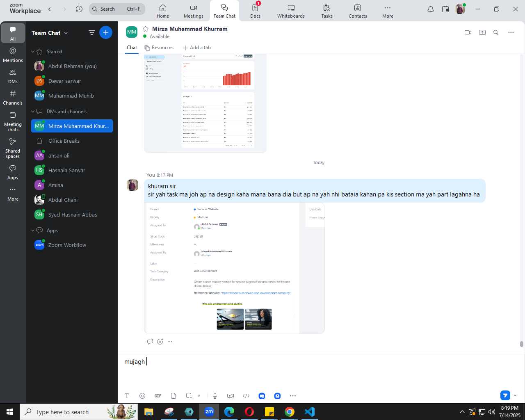Select All in the left sidebar

click(x=13, y=33)
